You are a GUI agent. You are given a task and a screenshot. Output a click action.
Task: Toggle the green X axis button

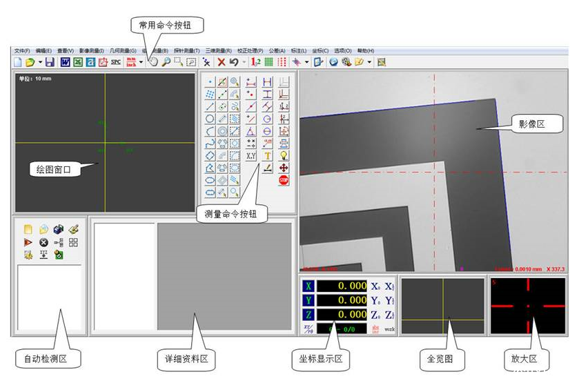point(308,286)
